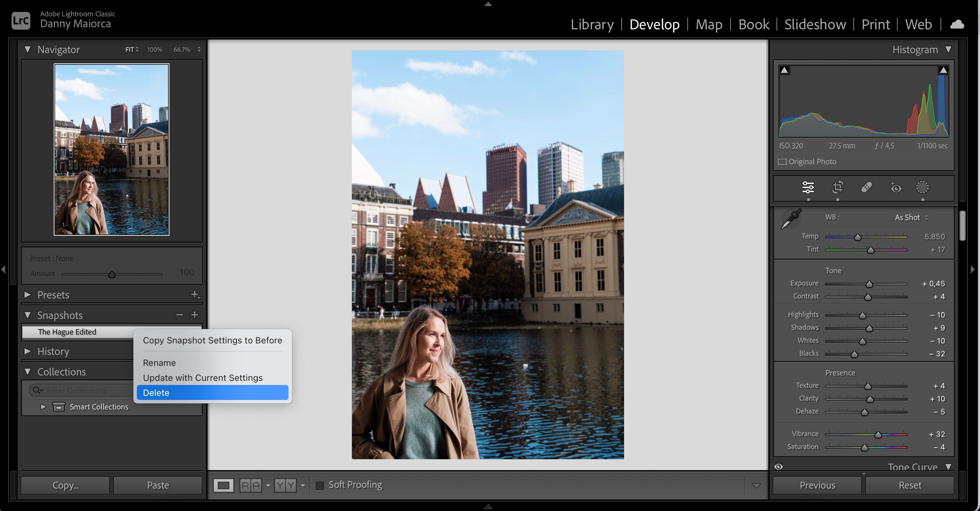This screenshot has width=980, height=511.
Task: Open the As Shot white balance dropdown
Action: point(909,217)
